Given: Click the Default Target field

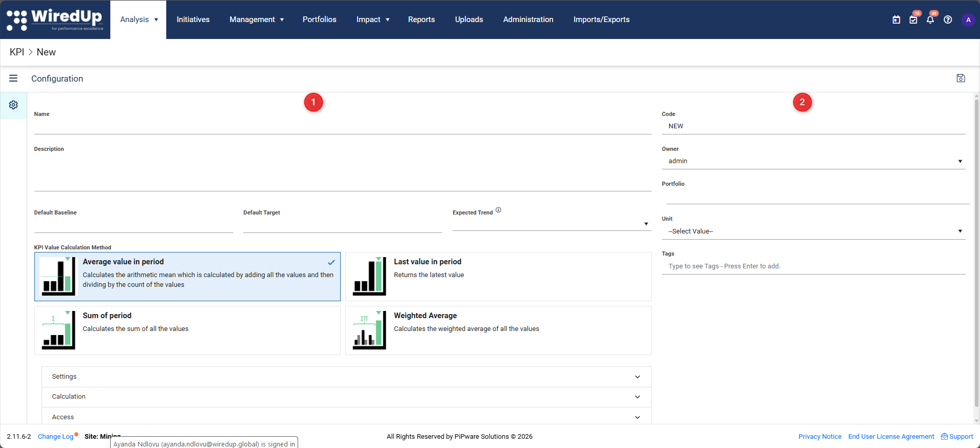Looking at the screenshot, I should click(x=343, y=225).
